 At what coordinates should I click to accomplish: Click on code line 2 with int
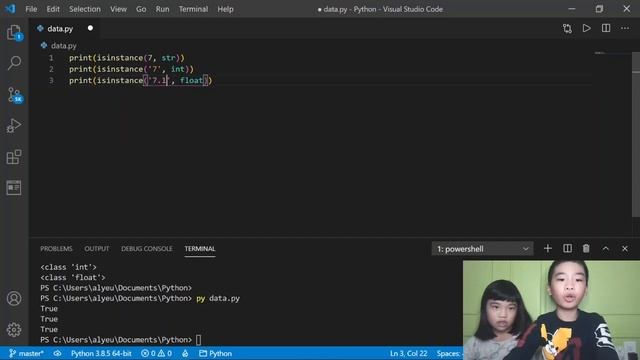point(131,69)
